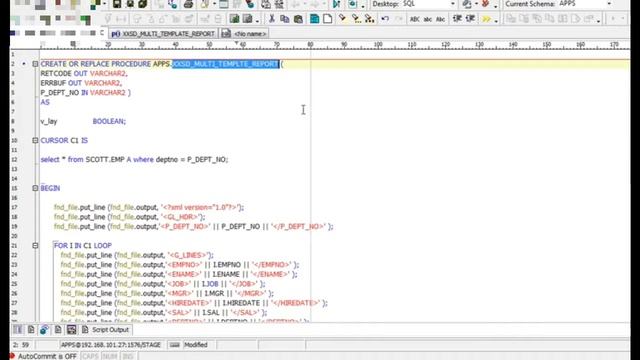Click the first indent icon after Abc
640x360 pixels.
coord(458,19)
